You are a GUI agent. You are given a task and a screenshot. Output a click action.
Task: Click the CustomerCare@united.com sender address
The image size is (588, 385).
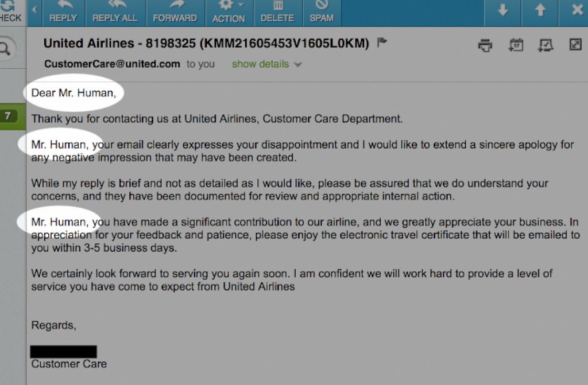click(x=112, y=64)
